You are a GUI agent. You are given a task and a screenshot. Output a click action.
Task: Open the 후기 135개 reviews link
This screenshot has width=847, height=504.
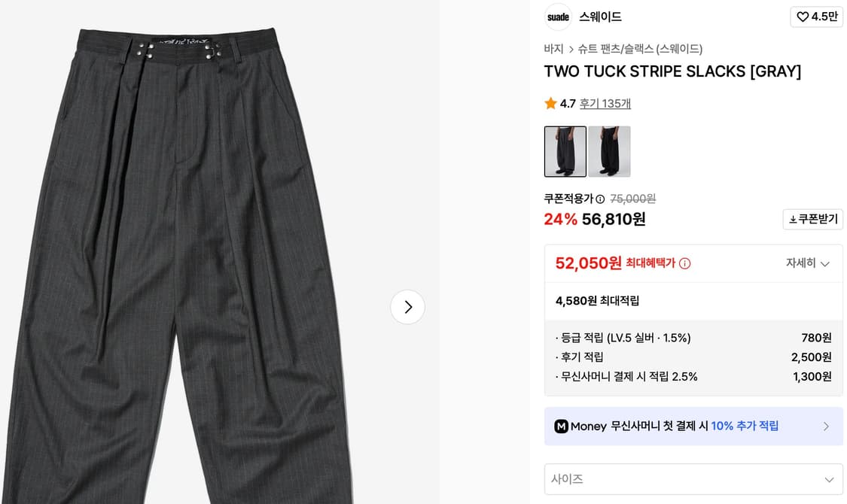click(605, 103)
